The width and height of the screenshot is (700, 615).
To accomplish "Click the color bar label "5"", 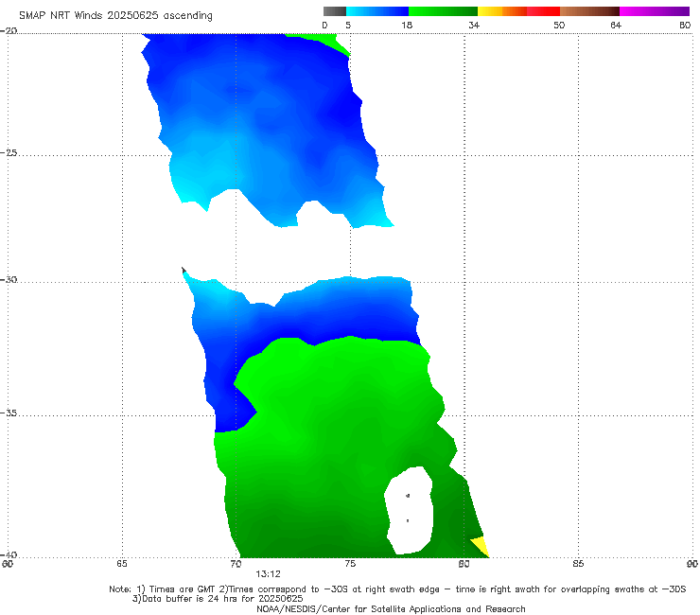I will (348, 25).
